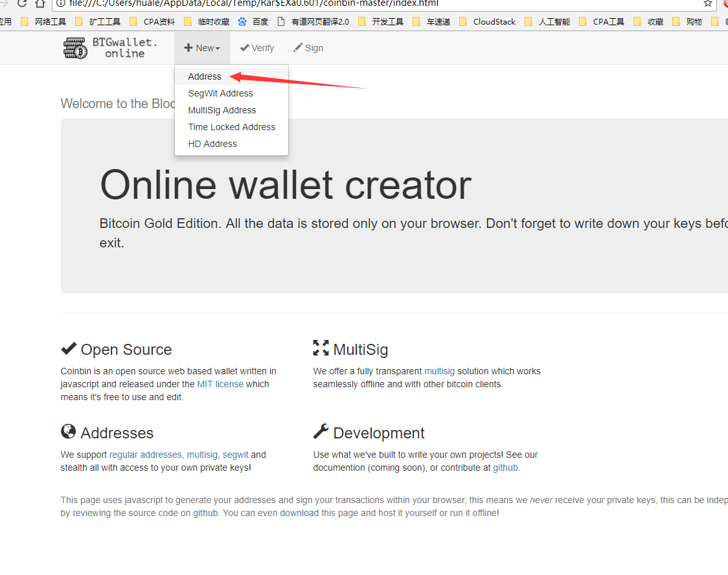This screenshot has width=728, height=575.
Task: Open the 有道网页翻译2.0 bookmark
Action: click(x=313, y=22)
